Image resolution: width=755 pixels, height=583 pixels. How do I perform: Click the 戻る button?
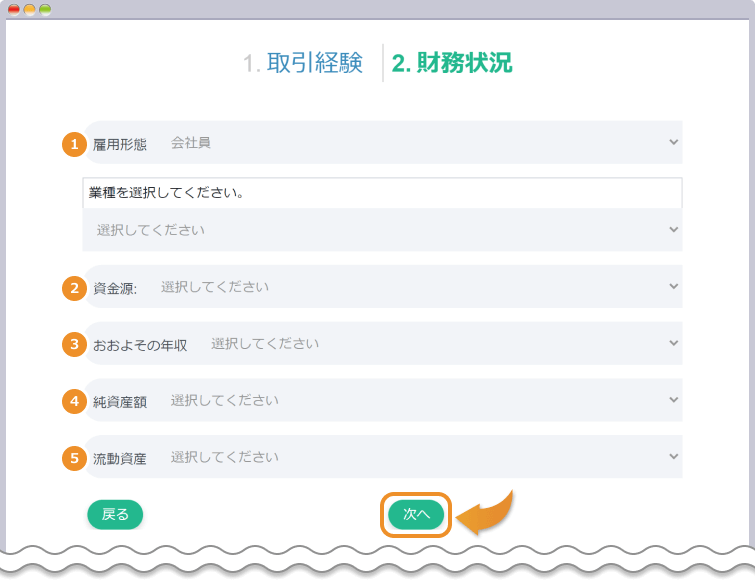[115, 515]
